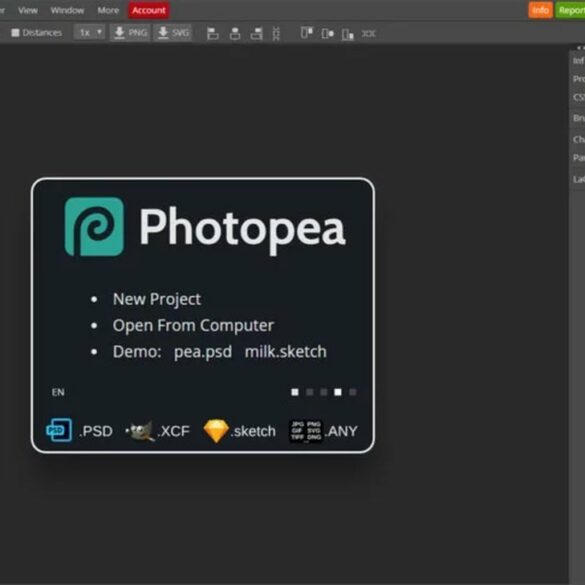Viewport: 585px width, 585px height.
Task: Open the CSS panel tab on right
Action: click(x=578, y=97)
